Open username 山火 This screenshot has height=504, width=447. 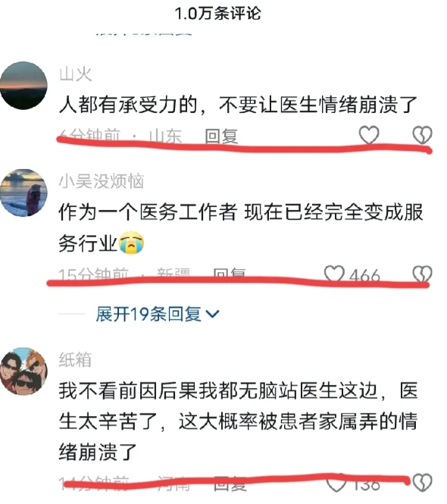[76, 74]
